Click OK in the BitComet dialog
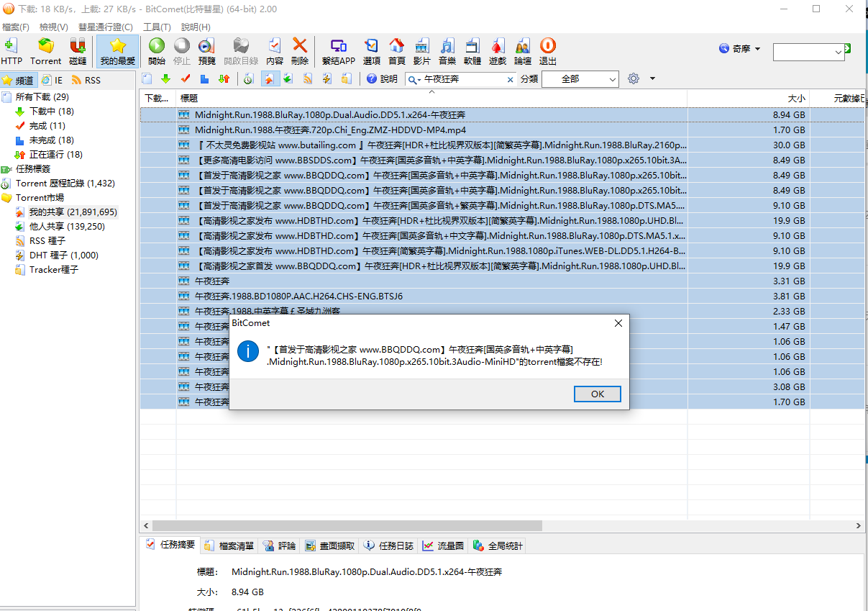Viewport: 868px width, 611px height. click(x=598, y=394)
